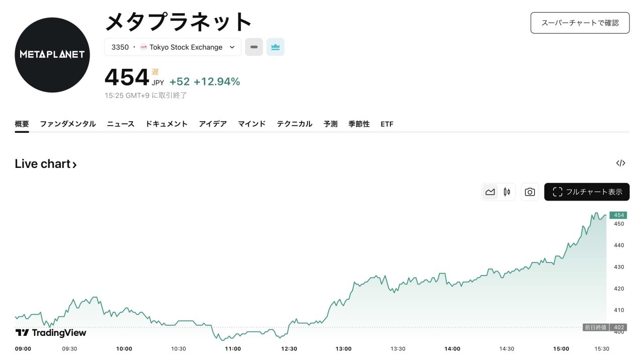Switch to the ニュース tab
The width and height of the screenshot is (644, 360).
coord(121,124)
